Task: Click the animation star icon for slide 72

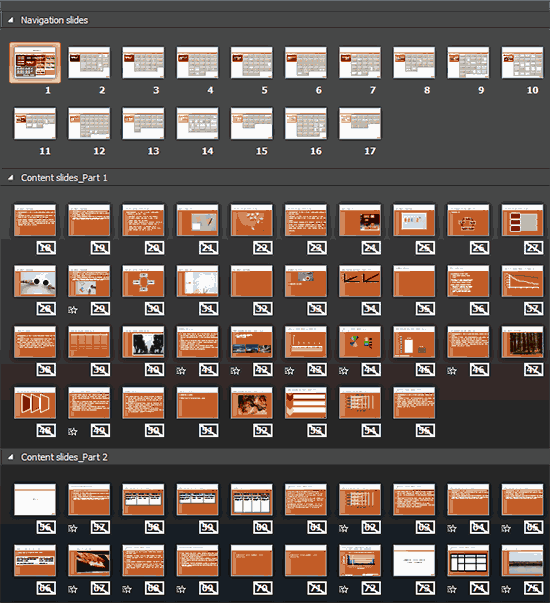Action: 344,589
